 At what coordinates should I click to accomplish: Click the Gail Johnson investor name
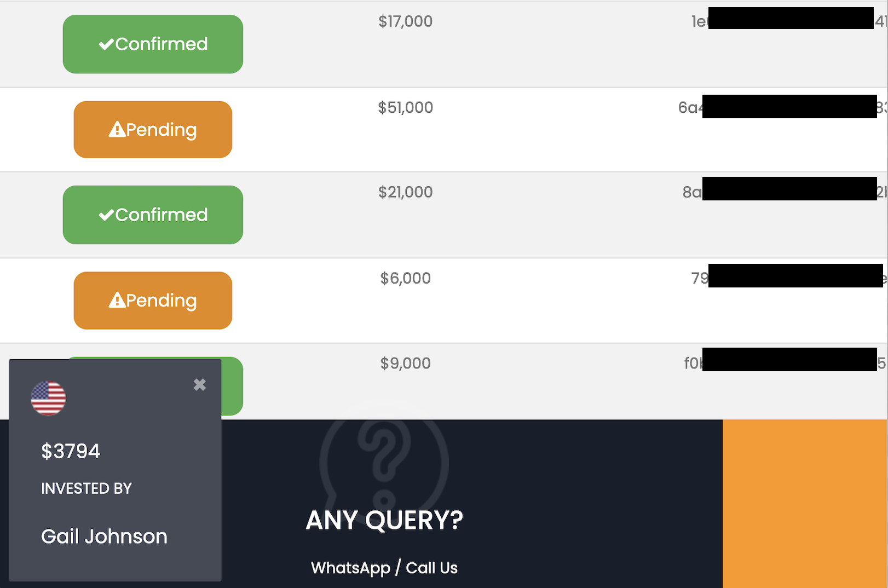[104, 537]
